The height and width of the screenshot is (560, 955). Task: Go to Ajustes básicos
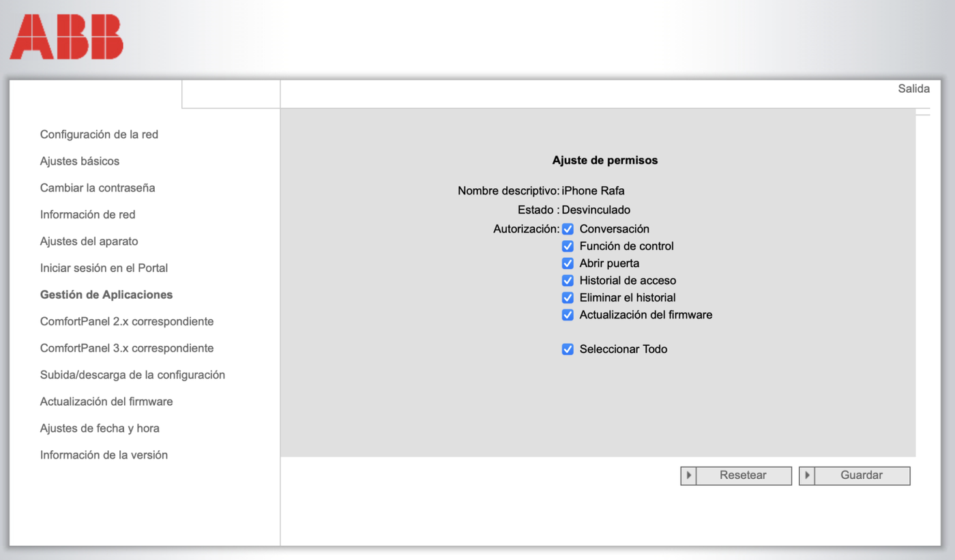(x=80, y=161)
